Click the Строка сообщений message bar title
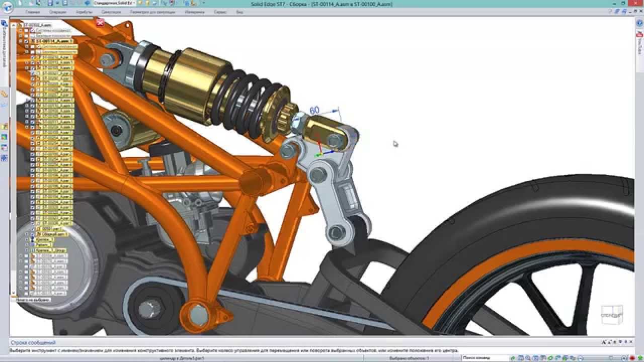This screenshot has width=644, height=362. point(32,342)
